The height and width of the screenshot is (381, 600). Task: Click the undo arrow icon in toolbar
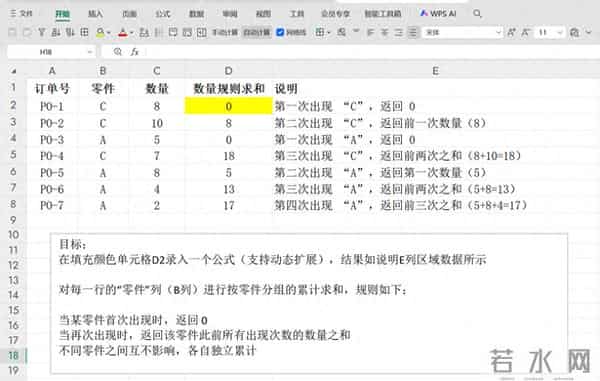pos(12,33)
